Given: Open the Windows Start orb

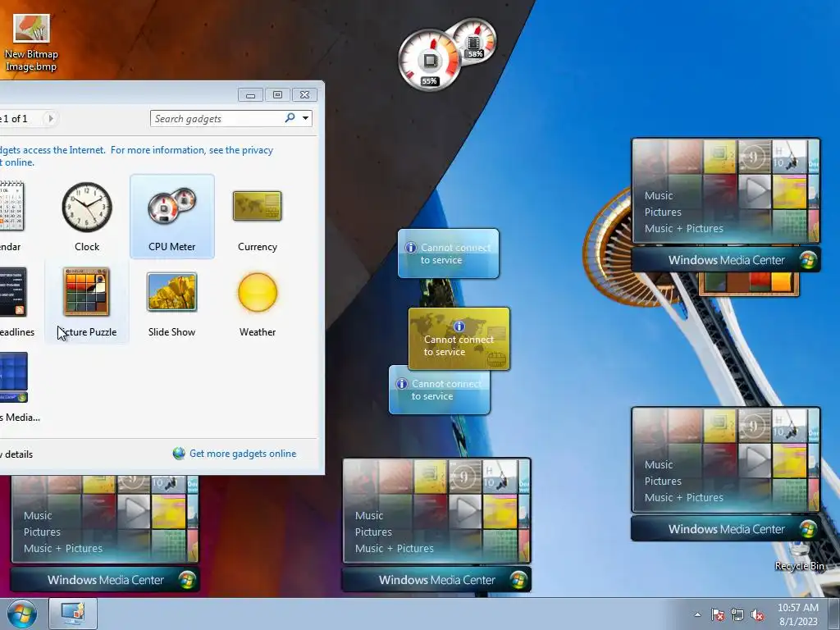Looking at the screenshot, I should coord(22,614).
